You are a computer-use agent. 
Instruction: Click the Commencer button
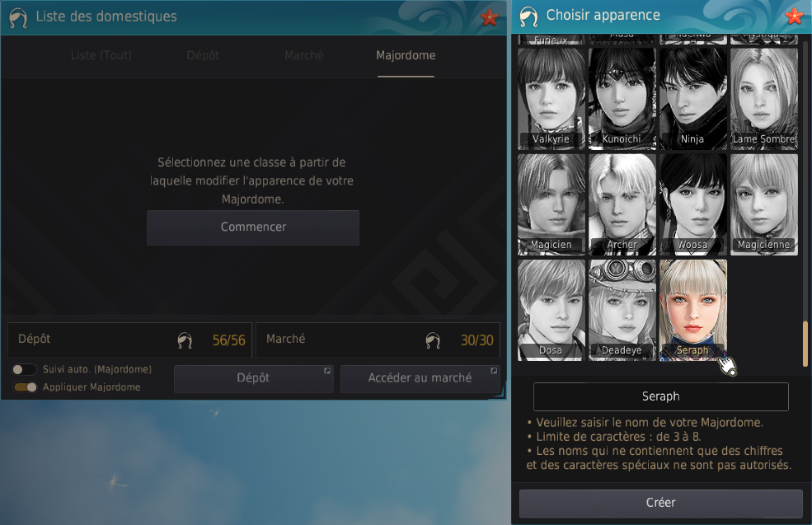click(x=253, y=227)
